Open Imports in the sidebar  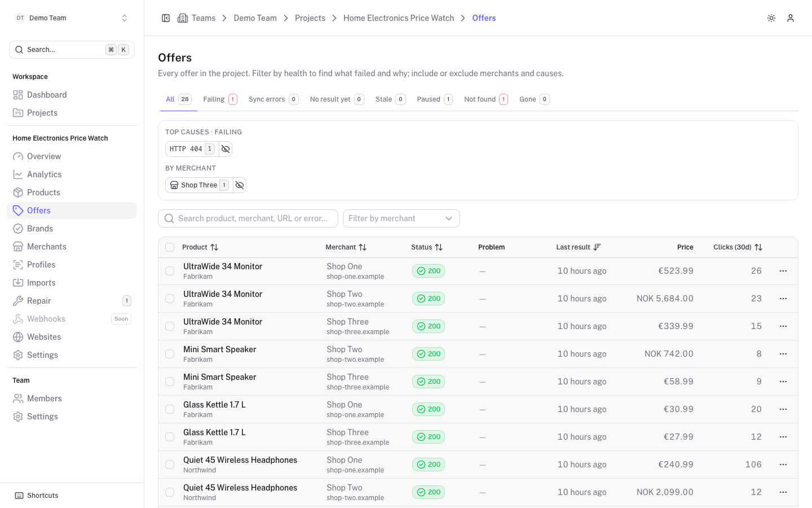tap(72, 283)
